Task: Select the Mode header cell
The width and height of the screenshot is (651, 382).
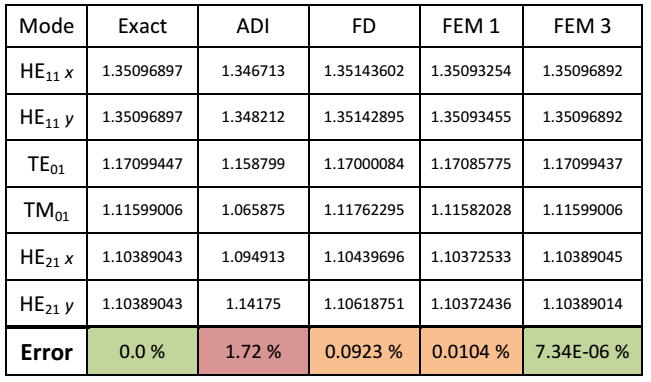Action: click(46, 26)
